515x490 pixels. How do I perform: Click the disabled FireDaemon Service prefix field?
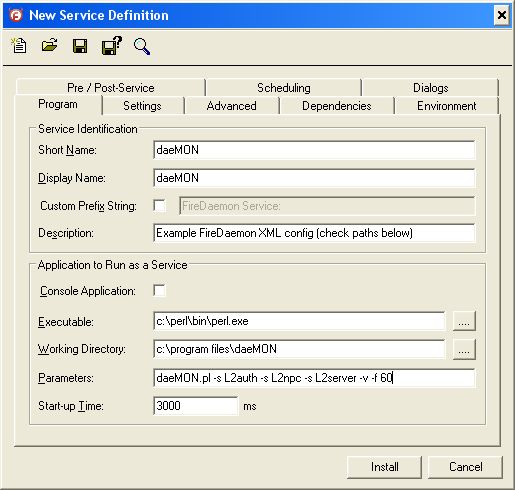click(x=327, y=206)
